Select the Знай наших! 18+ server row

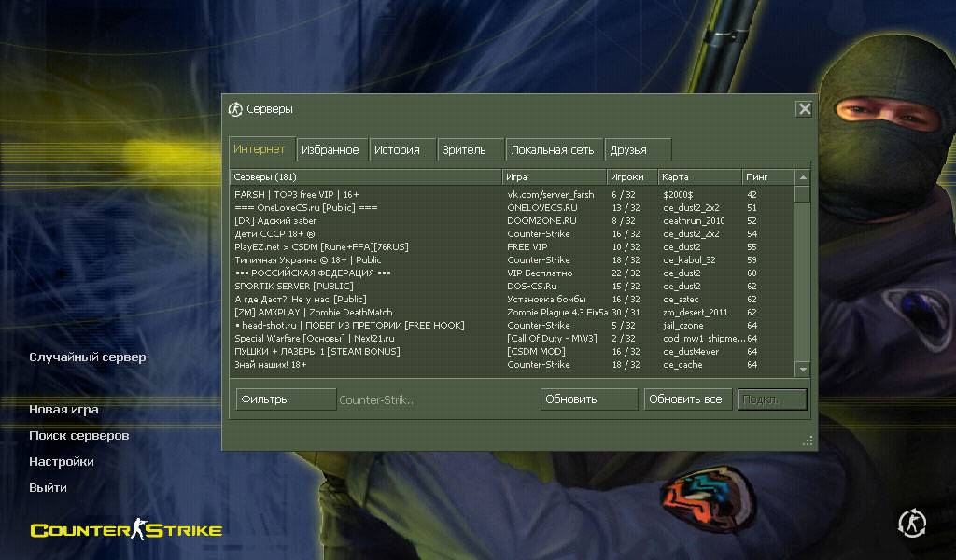click(513, 365)
